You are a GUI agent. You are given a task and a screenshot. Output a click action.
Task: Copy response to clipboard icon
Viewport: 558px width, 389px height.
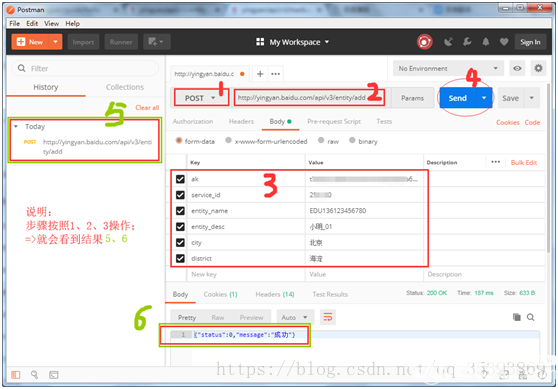[517, 317]
